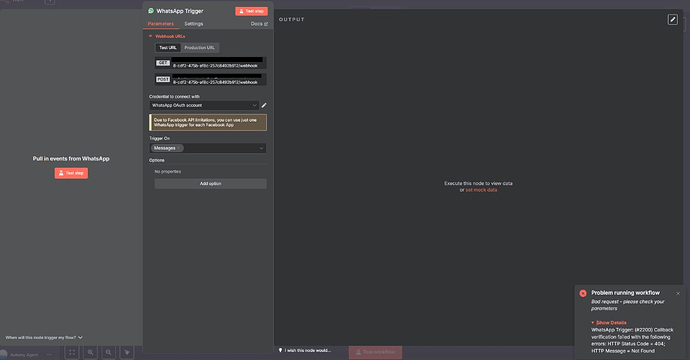
Task: Open the set mock data link
Action: (481, 190)
